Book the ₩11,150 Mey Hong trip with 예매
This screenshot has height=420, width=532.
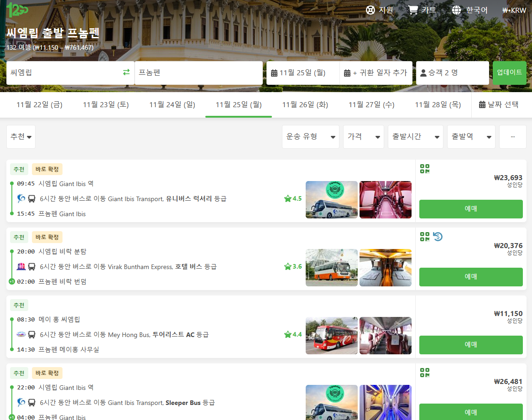pos(470,345)
